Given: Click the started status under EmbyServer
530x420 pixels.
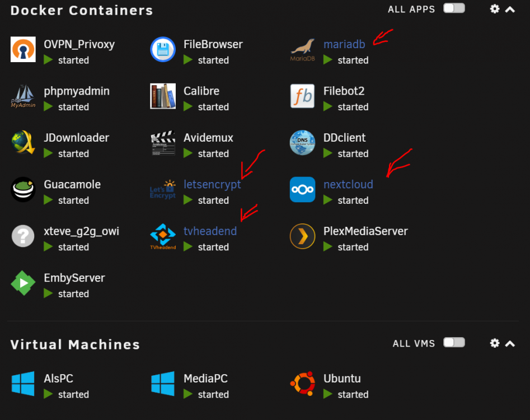Looking at the screenshot, I should [73, 293].
